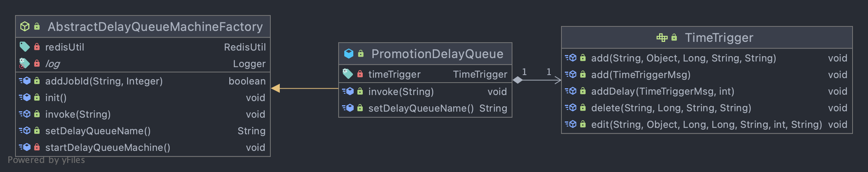Viewport: 868px width, 172px height.
Task: Select the AbstractDelayQueueMachineFactory class header
Action: click(x=143, y=26)
